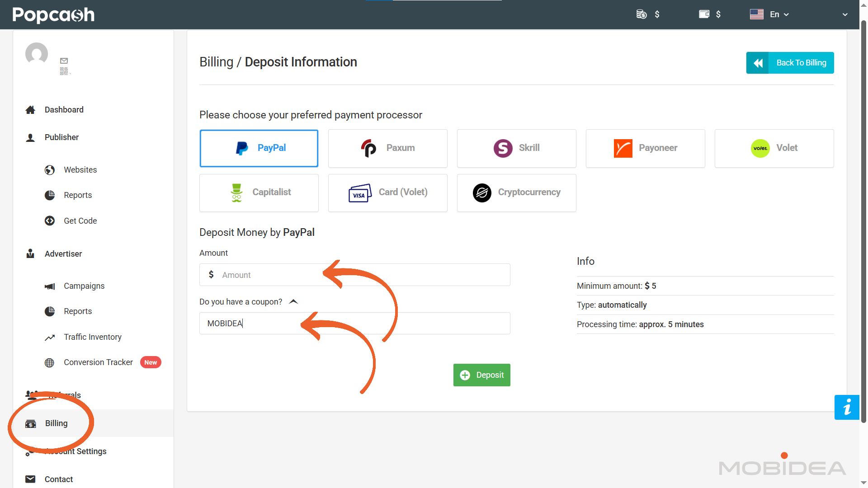Click 'Processing time: approx. 5 minutes' text
This screenshot has width=868, height=488.
pos(640,324)
